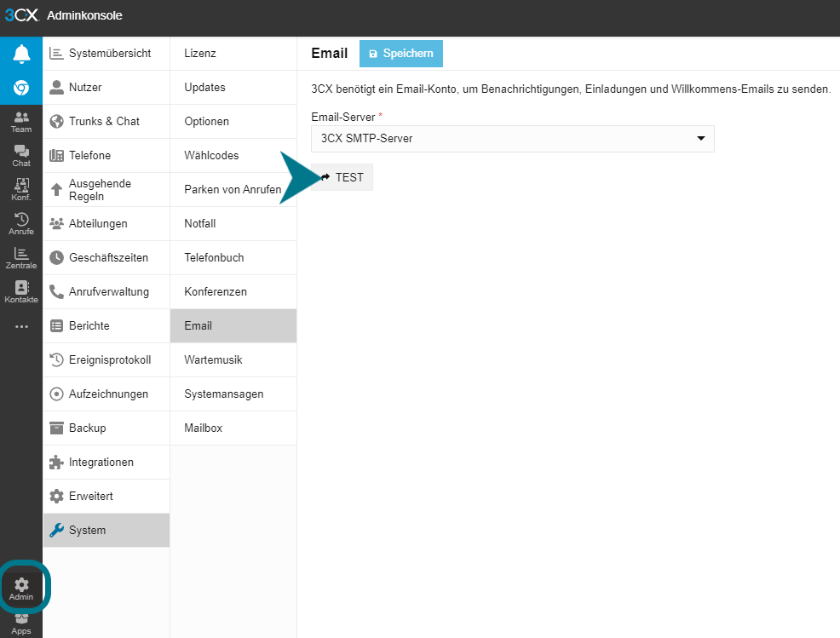
Task: Select Telefonbuch in system submenu
Action: click(x=233, y=257)
